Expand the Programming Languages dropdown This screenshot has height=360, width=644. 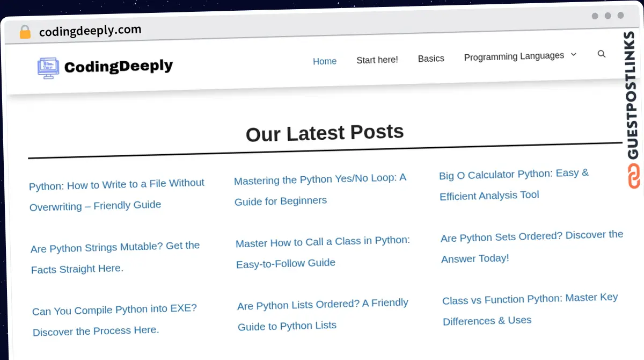[x=514, y=56]
